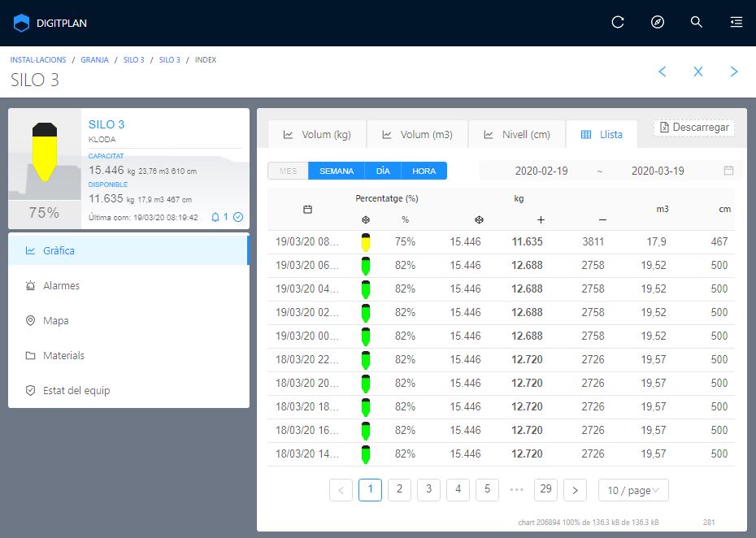Click start date field 2020-02-19
Image resolution: width=756 pixels, height=538 pixels.
pos(541,171)
